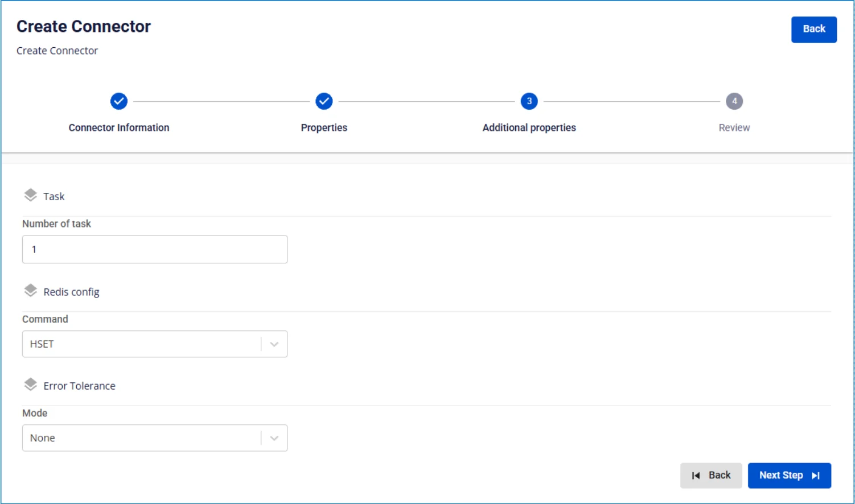
Task: Click the Command field label
Action: click(45, 319)
